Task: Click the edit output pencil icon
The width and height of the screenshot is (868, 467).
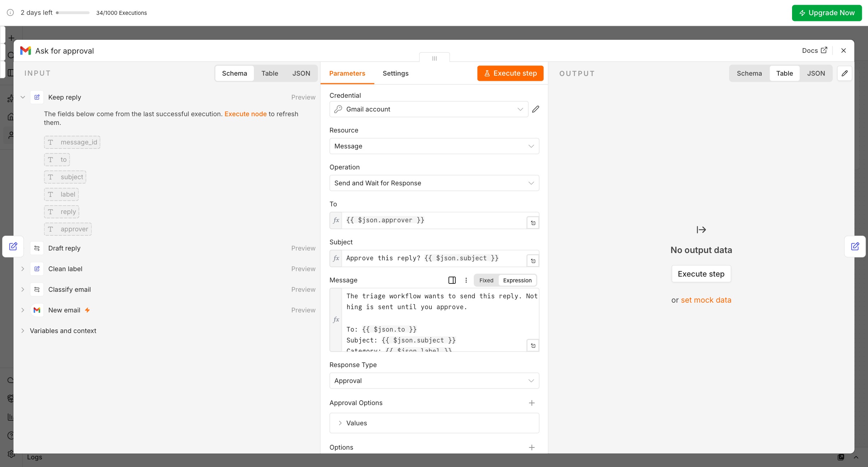Action: [844, 73]
